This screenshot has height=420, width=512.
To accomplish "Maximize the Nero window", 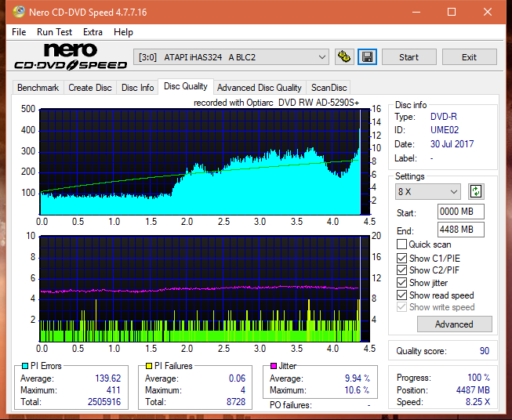I will [452, 12].
